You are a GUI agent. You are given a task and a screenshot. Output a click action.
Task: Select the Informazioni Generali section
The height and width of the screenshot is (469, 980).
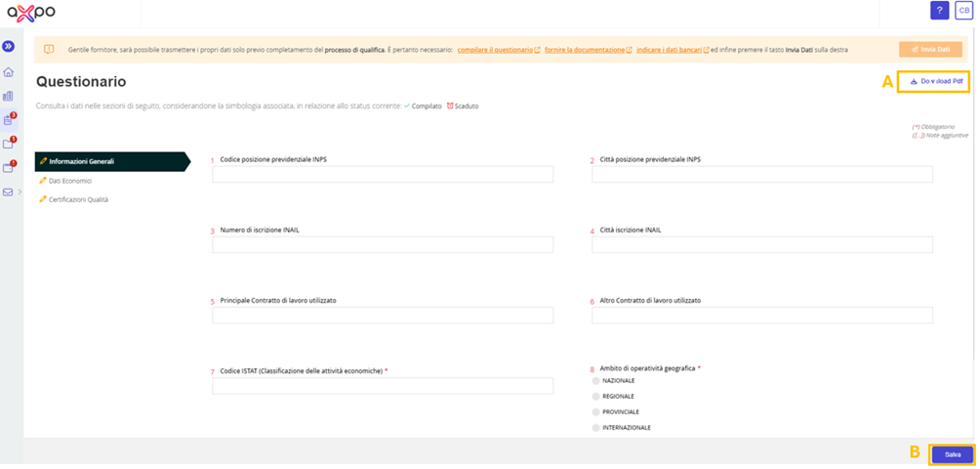point(112,161)
